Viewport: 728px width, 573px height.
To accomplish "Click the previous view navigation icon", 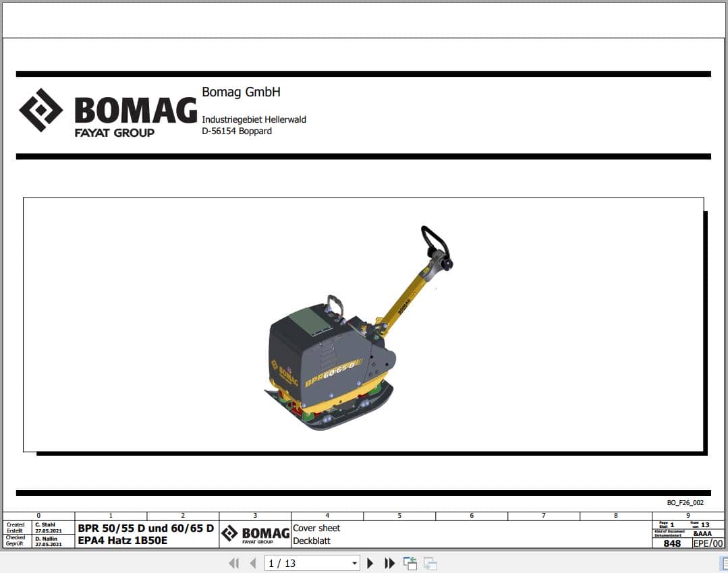I will (410, 564).
